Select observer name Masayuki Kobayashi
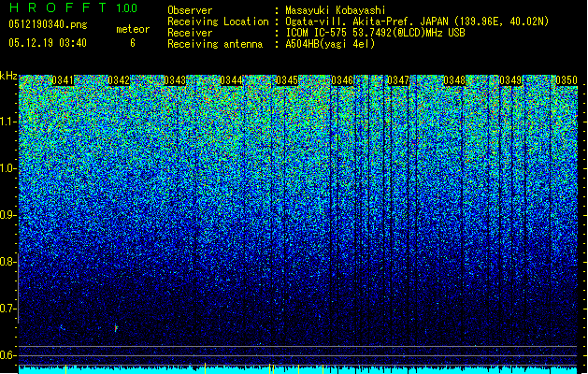The image size is (588, 374). [336, 10]
